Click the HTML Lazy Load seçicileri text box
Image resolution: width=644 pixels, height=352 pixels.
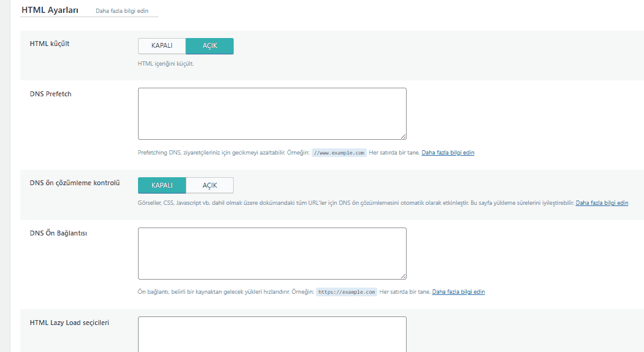(272, 334)
